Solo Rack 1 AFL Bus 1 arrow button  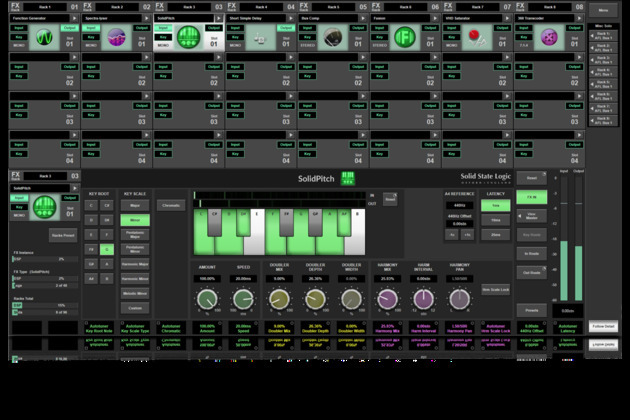[603, 36]
